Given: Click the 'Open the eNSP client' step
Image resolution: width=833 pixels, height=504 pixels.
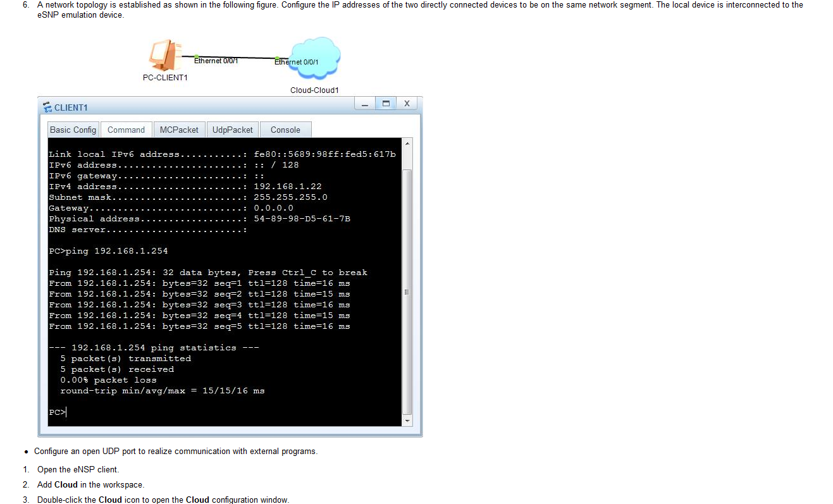Looking at the screenshot, I should 78,470.
